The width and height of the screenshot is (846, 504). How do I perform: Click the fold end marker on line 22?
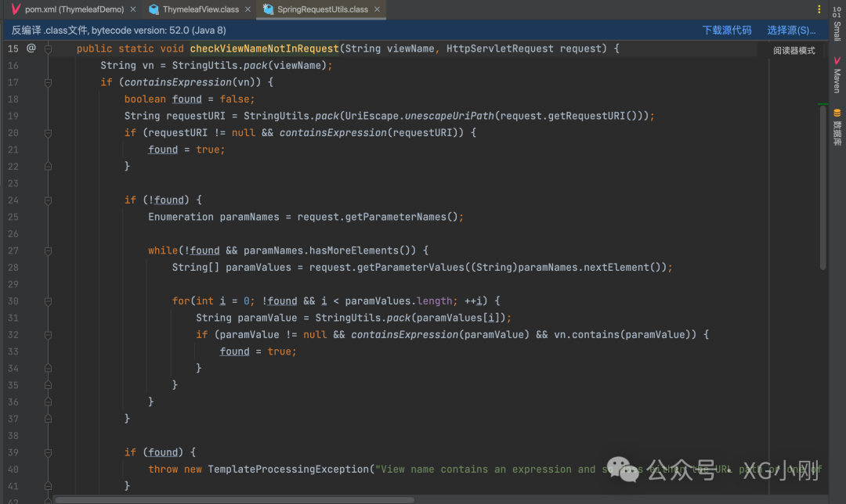pyautogui.click(x=48, y=167)
